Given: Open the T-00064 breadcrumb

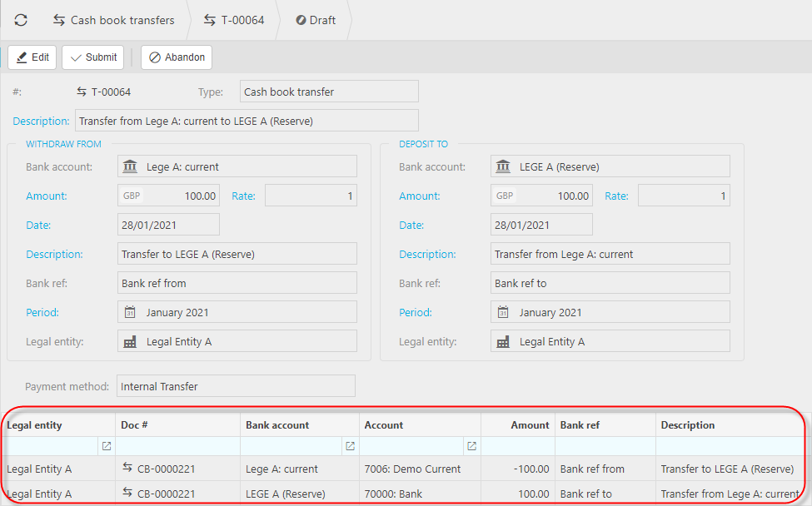Looking at the screenshot, I should 234,20.
